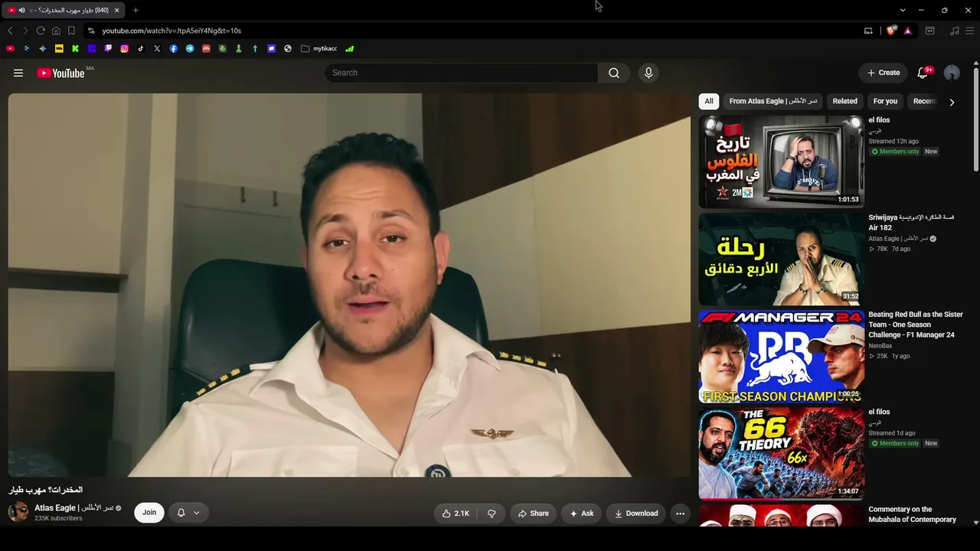Select the Recently uploaded filter chip
The image size is (980, 551).
click(x=924, y=101)
